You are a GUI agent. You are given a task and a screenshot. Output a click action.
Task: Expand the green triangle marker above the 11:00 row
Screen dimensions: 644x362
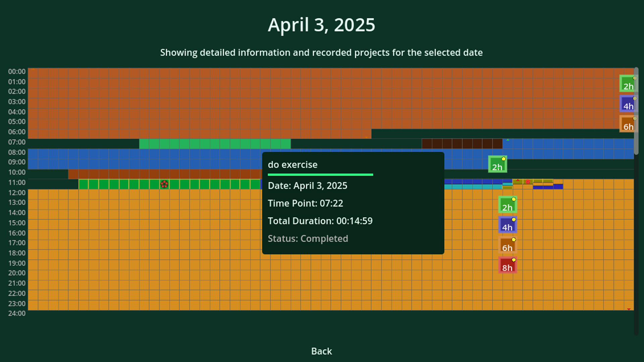tap(508, 140)
